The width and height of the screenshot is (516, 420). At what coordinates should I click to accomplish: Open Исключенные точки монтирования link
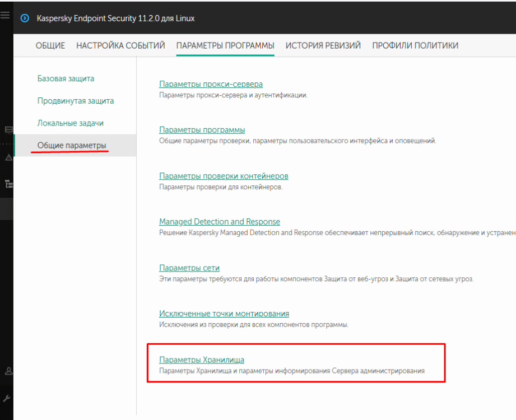[224, 314]
